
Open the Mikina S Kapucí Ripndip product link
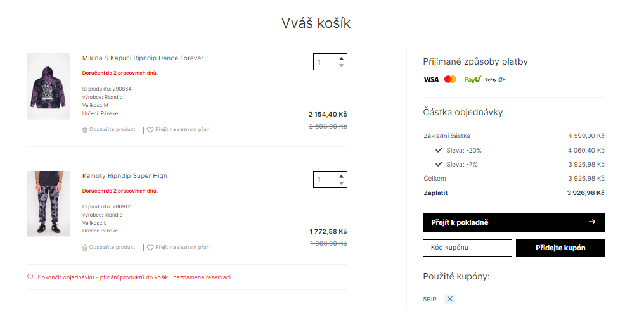pyautogui.click(x=143, y=58)
